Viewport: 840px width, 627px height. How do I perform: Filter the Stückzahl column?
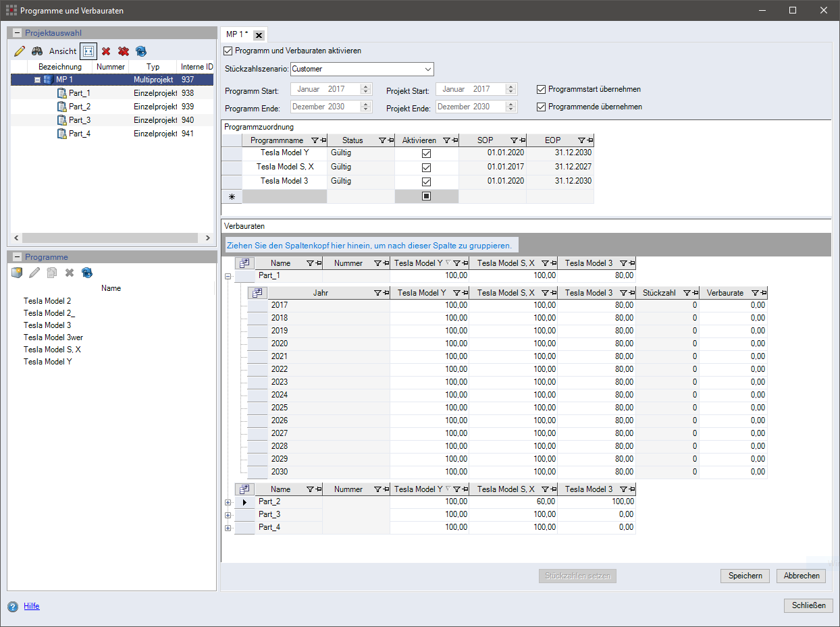[x=687, y=293]
